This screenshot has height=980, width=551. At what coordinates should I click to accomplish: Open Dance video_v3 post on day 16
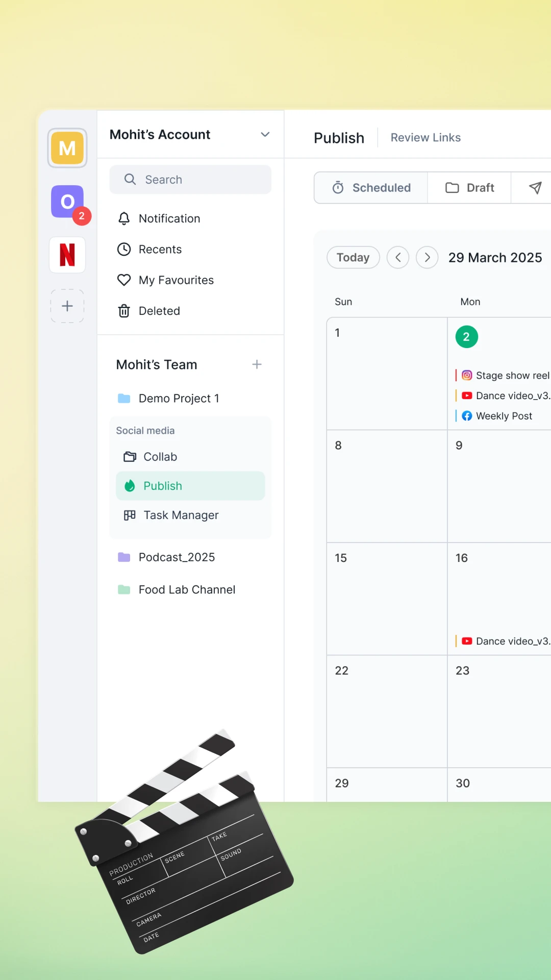[x=503, y=641]
